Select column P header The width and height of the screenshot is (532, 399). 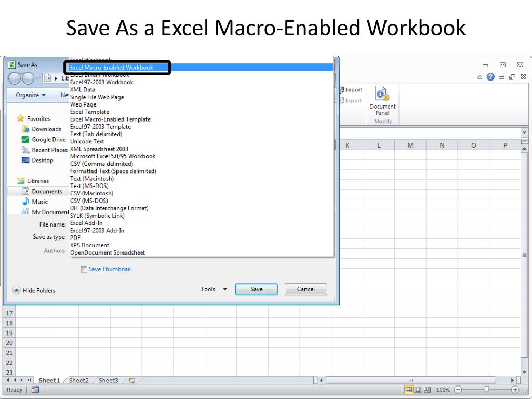[x=505, y=145]
